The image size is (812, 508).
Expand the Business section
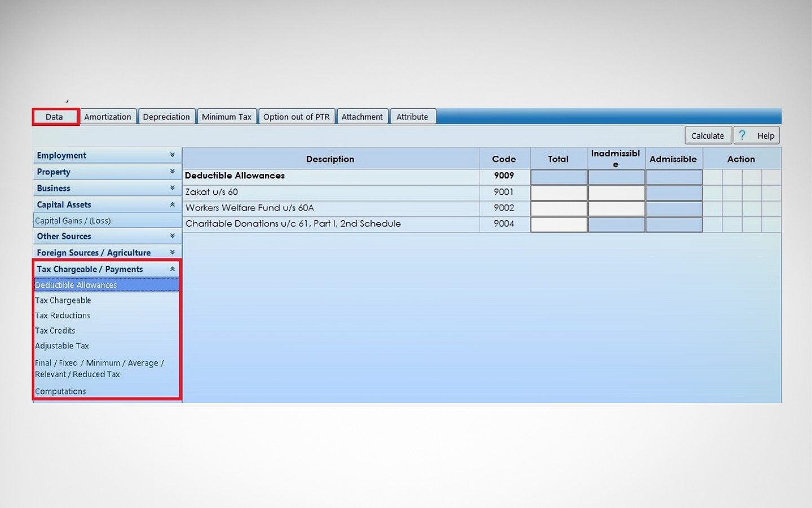tap(172, 188)
